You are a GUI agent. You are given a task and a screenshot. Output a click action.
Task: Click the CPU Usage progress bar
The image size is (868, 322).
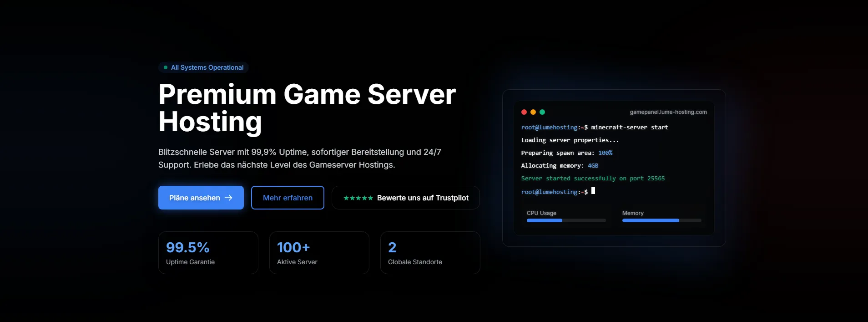566,220
